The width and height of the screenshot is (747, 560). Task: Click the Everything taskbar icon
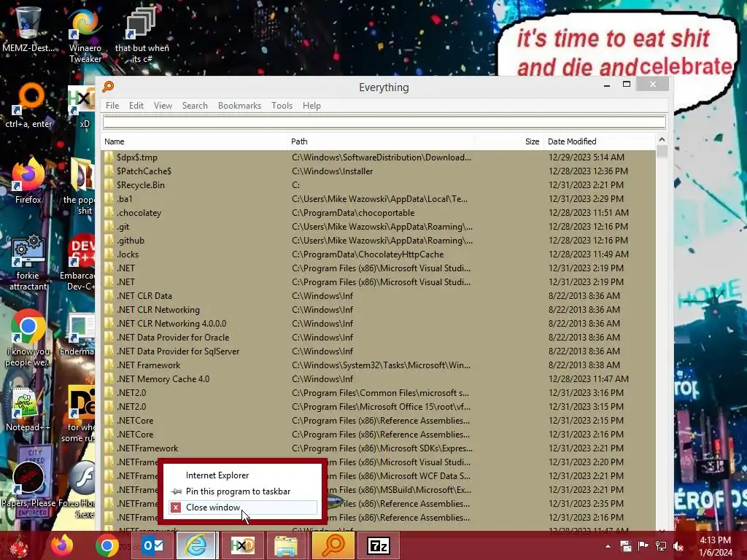click(333, 545)
